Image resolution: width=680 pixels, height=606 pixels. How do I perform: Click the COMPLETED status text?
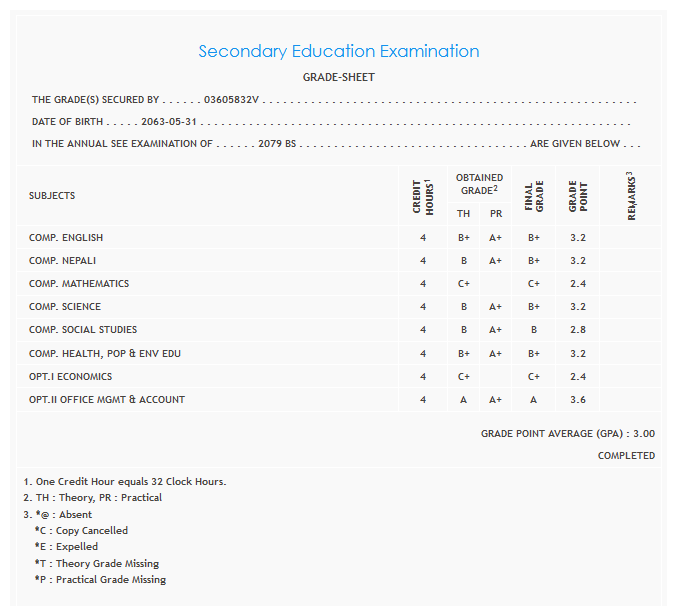[x=626, y=456]
